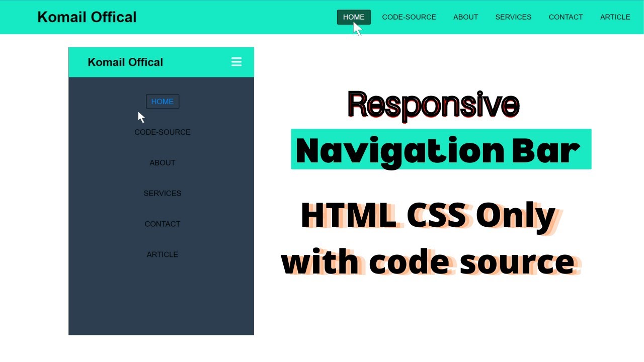Open CODE-SOURCE in the top navigation bar

pos(409,17)
